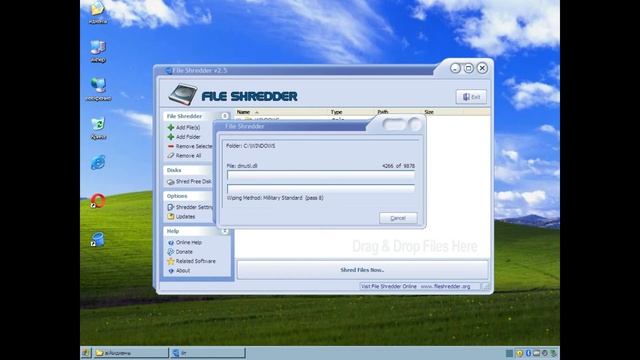Click the red minus Remove Selected icon
640x360 pixels.
pos(171,146)
